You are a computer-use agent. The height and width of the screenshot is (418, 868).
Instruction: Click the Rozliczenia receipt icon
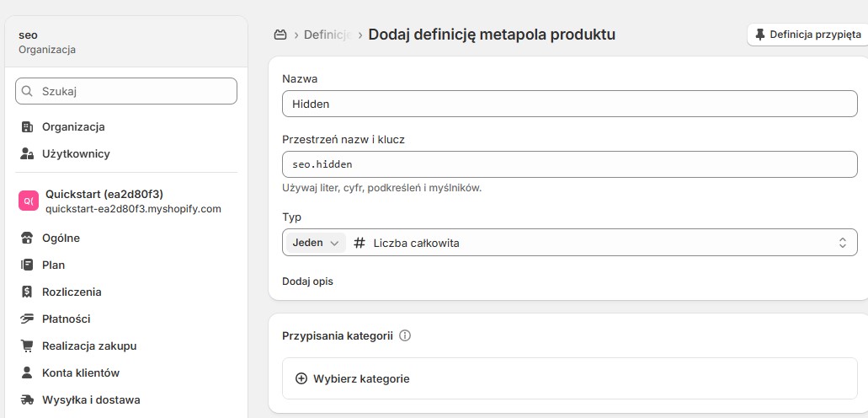point(27,292)
